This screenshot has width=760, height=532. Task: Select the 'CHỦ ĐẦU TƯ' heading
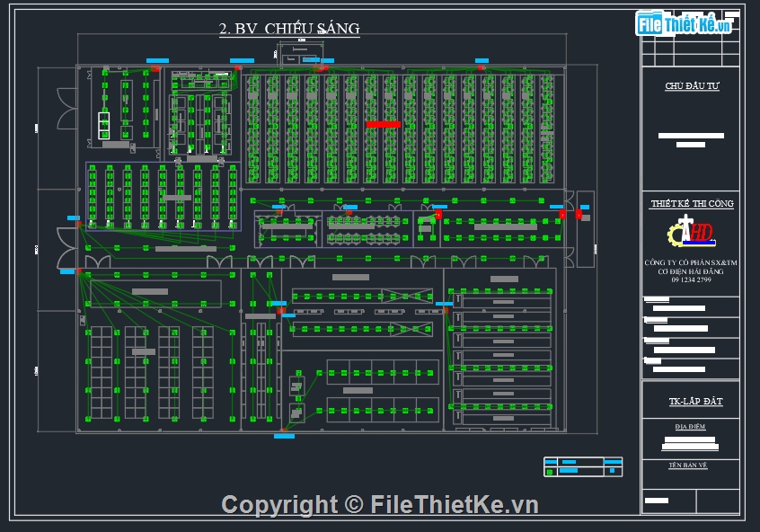(x=691, y=86)
